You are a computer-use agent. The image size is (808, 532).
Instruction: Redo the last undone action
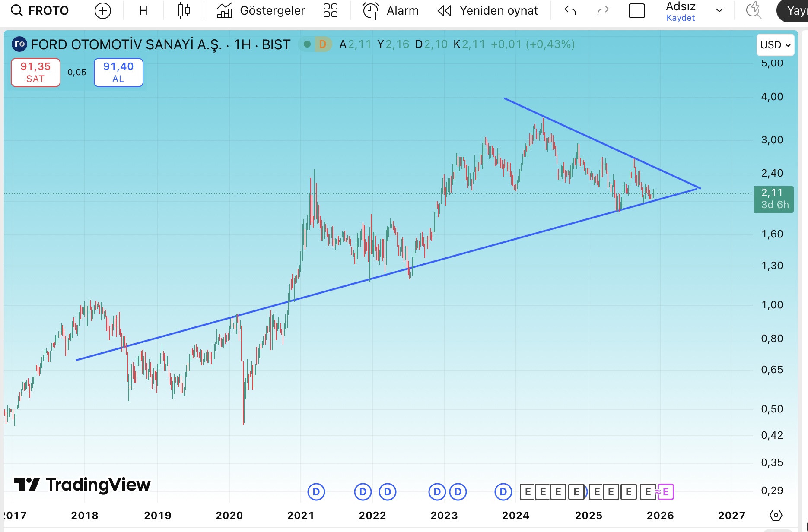coord(603,10)
